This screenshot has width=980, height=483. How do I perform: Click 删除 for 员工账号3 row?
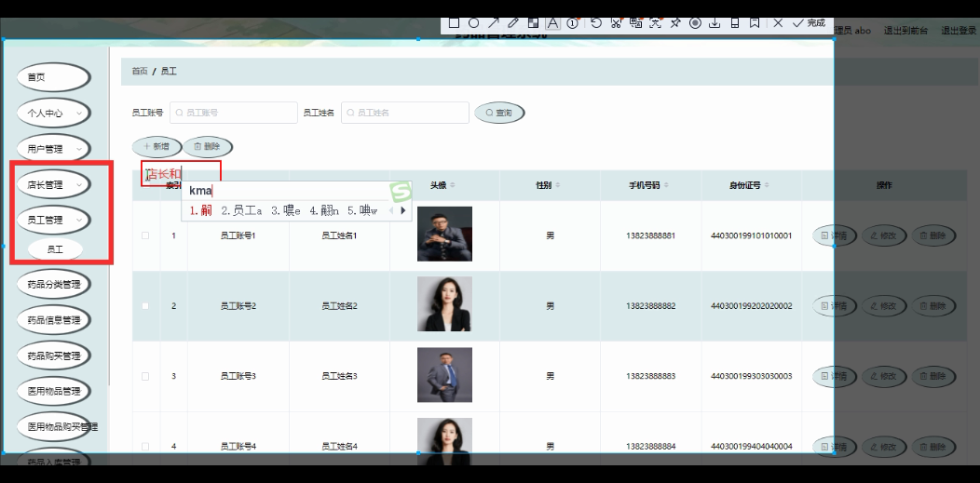(933, 376)
